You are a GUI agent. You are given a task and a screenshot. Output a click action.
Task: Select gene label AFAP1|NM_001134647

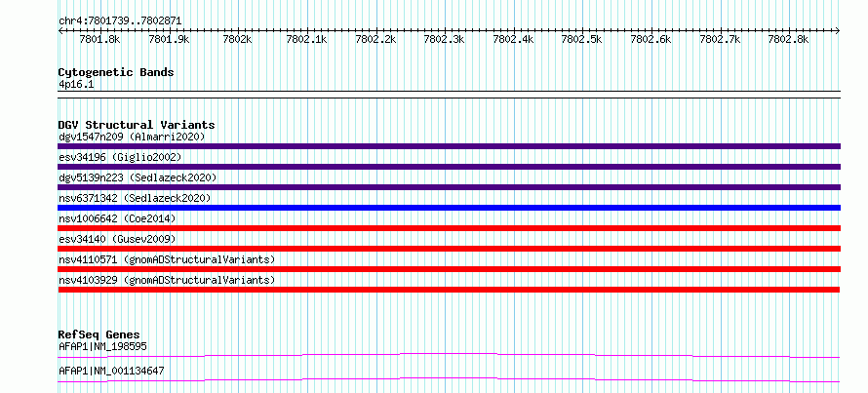[111, 372]
